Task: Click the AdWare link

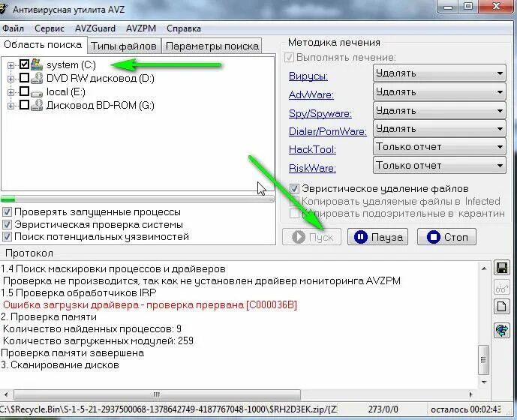Action: 311,95
